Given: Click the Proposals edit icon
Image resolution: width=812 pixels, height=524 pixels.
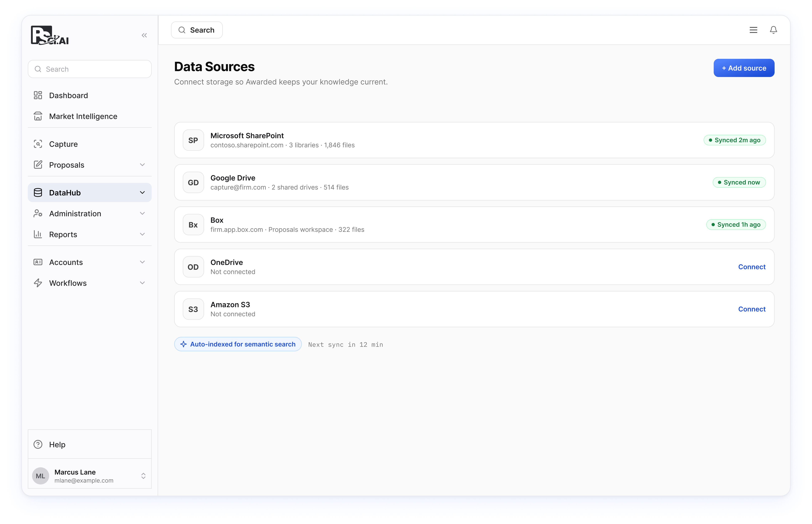Looking at the screenshot, I should pos(38,165).
